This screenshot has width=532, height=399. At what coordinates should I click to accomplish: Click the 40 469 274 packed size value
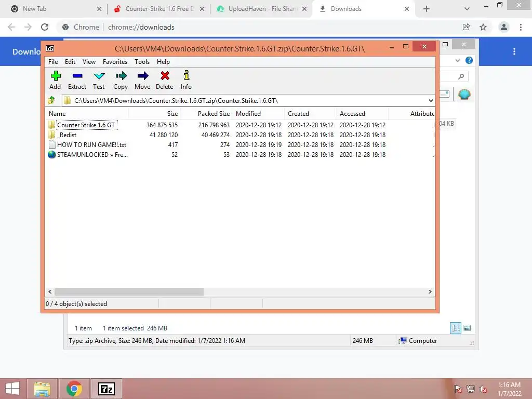pyautogui.click(x=216, y=135)
